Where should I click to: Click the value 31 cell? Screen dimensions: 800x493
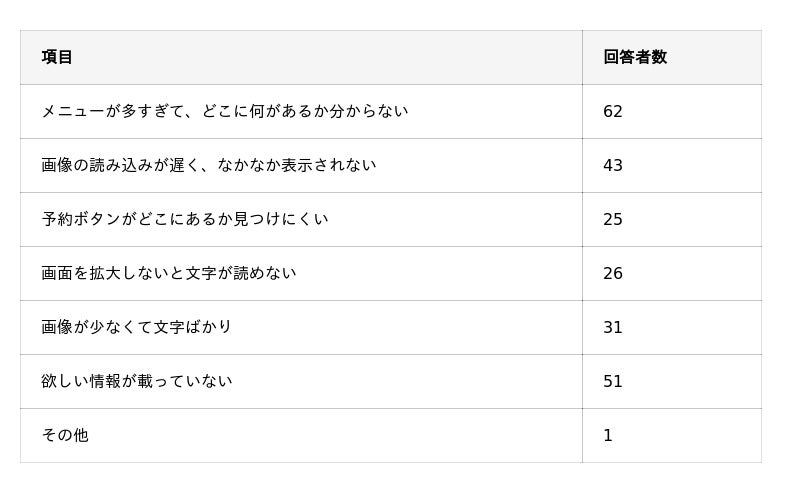point(613,327)
